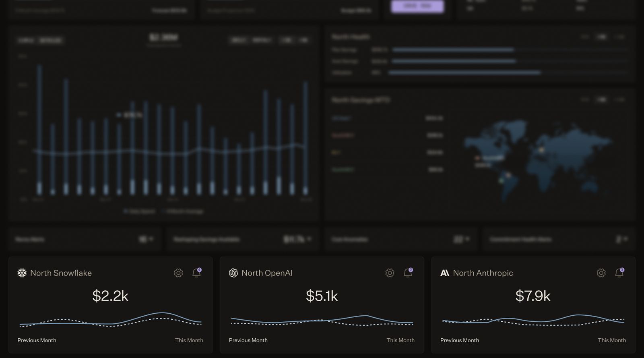Click This Month label on OpenAI card
The width and height of the screenshot is (644, 358).
pyautogui.click(x=400, y=340)
